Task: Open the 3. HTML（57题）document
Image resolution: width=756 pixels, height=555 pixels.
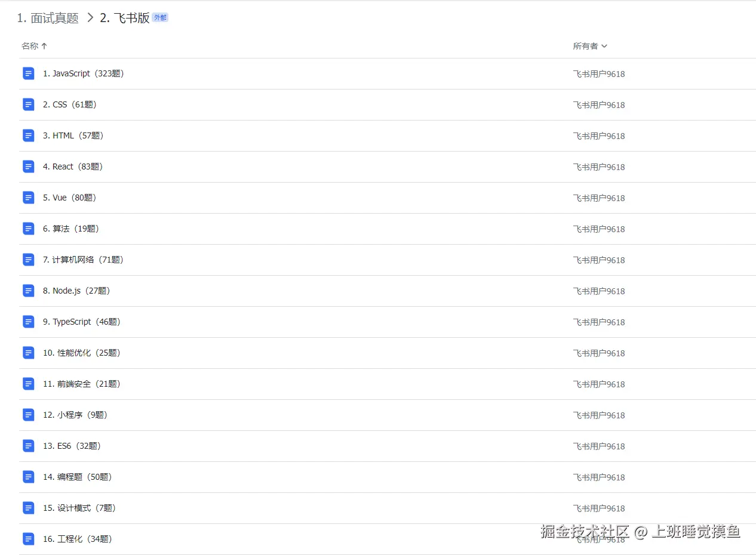Action: (73, 135)
